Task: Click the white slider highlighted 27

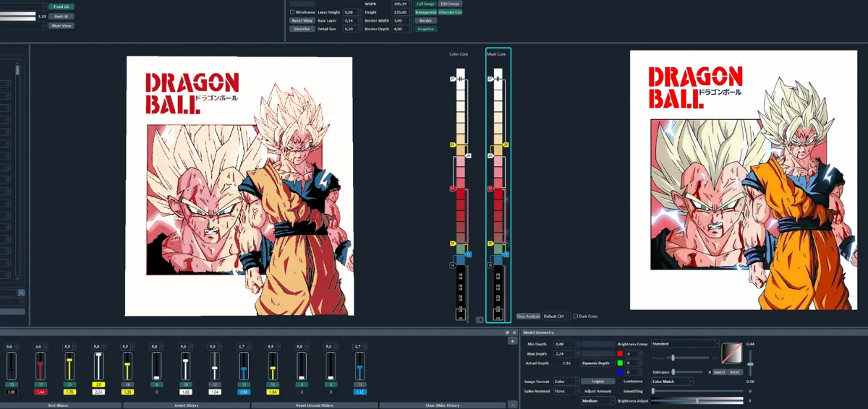Action: (98, 366)
